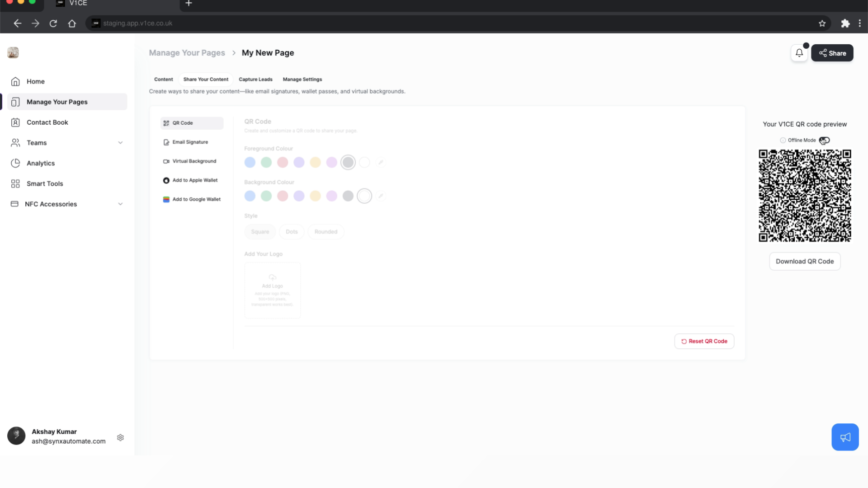
Task: Select the Email Signature option
Action: pos(192,142)
